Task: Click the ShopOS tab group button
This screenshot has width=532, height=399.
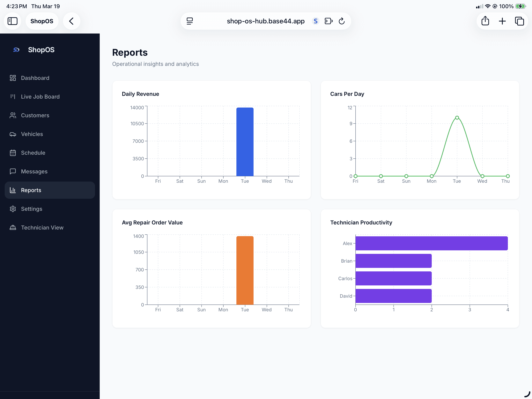Action: (42, 21)
